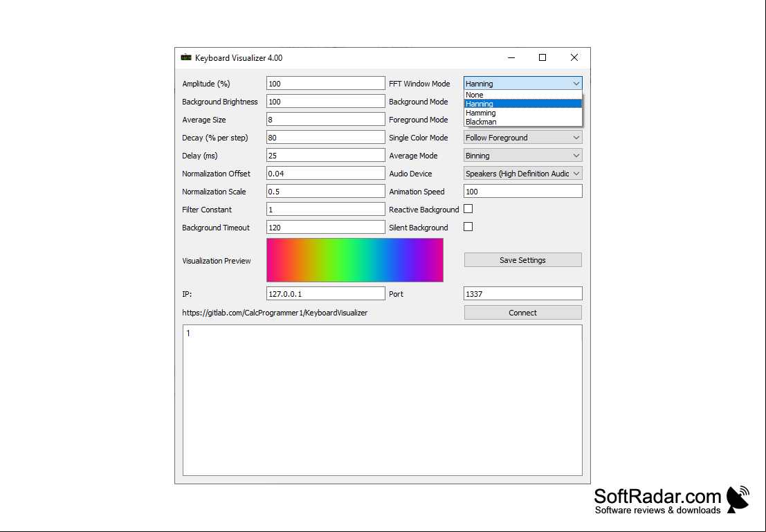Click the "Visualization Preview" label
766x532 pixels.
(217, 261)
